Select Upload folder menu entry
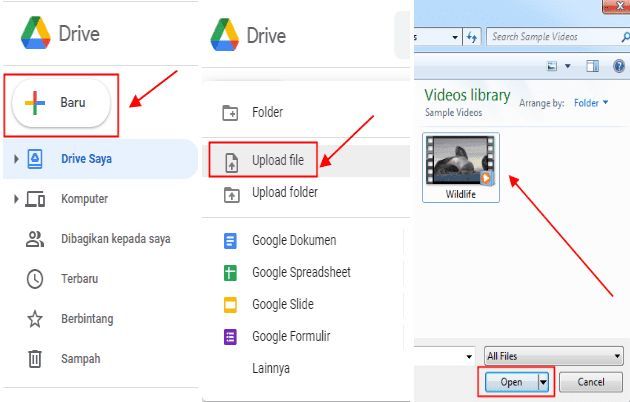The image size is (630, 402). pos(285,192)
